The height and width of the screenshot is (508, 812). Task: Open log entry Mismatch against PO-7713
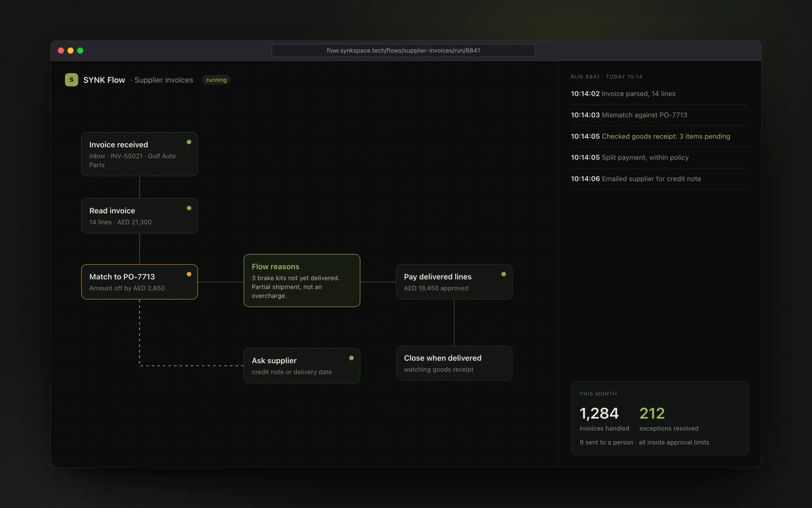pyautogui.click(x=660, y=115)
